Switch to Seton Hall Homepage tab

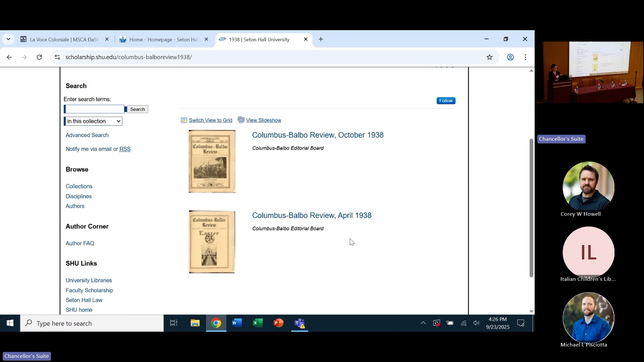(x=163, y=40)
